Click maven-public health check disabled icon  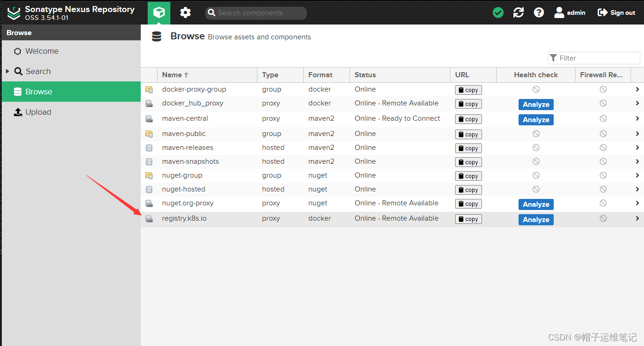pyautogui.click(x=536, y=134)
